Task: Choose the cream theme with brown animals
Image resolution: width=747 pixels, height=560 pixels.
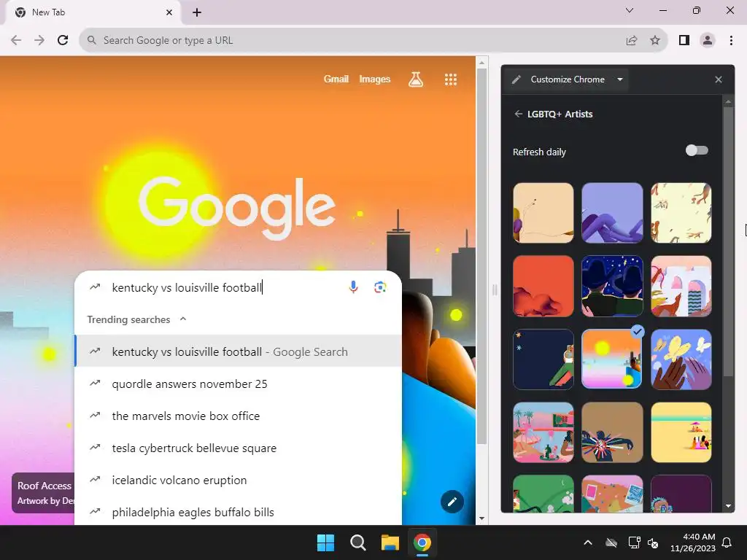Action: tap(681, 213)
